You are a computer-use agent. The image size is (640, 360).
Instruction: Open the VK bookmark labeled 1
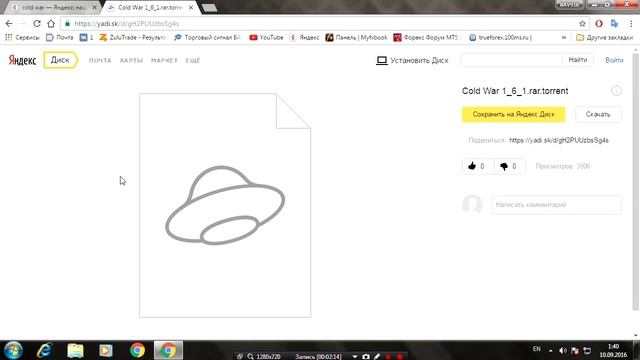pyautogui.click(x=86, y=37)
